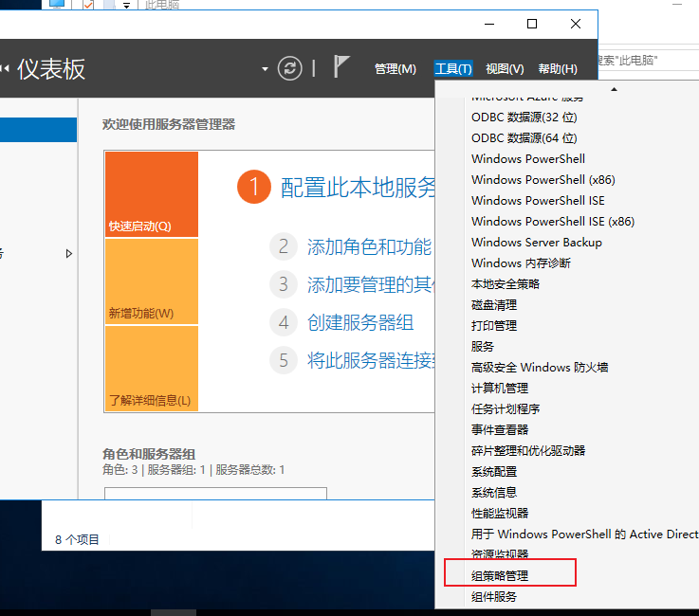Open the 视图(V) menu
The image size is (699, 616).
[x=505, y=69]
